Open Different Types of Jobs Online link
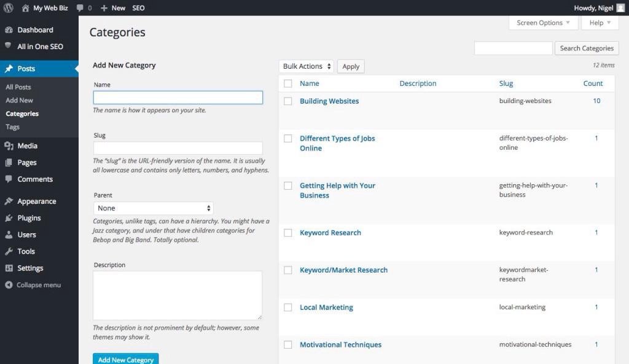Viewport: 629px width, 364px height. tap(337, 143)
